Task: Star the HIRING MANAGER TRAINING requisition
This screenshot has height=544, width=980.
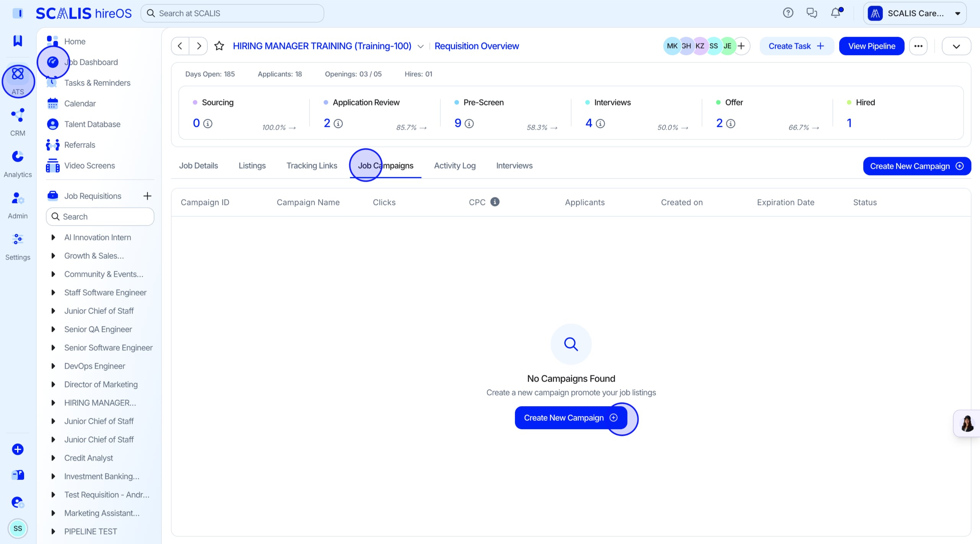Action: [219, 46]
